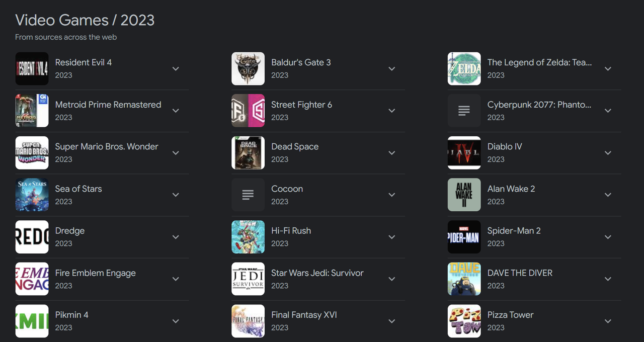This screenshot has width=644, height=342.
Task: Click the DAVE THE DIVER cover icon
Action: (464, 279)
